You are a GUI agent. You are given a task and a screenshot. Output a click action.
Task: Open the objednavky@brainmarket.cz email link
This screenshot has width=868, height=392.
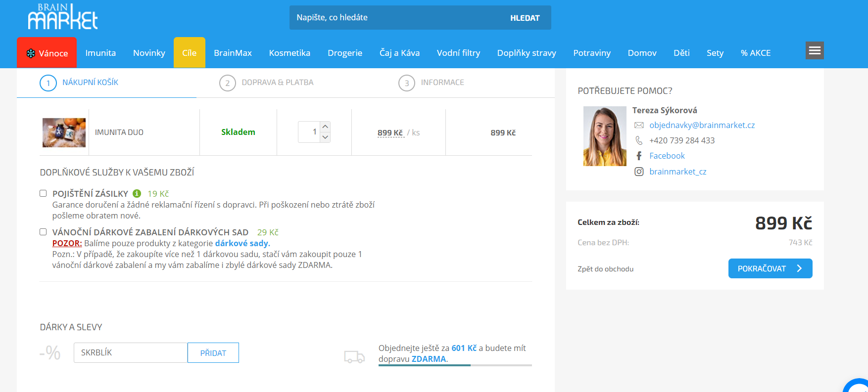702,125
